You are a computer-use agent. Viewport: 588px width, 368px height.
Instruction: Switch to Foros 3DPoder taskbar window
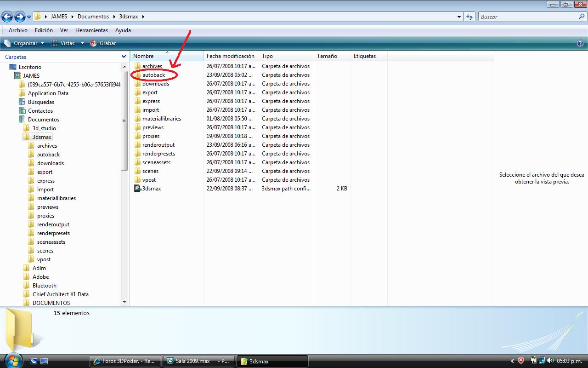pyautogui.click(x=125, y=361)
